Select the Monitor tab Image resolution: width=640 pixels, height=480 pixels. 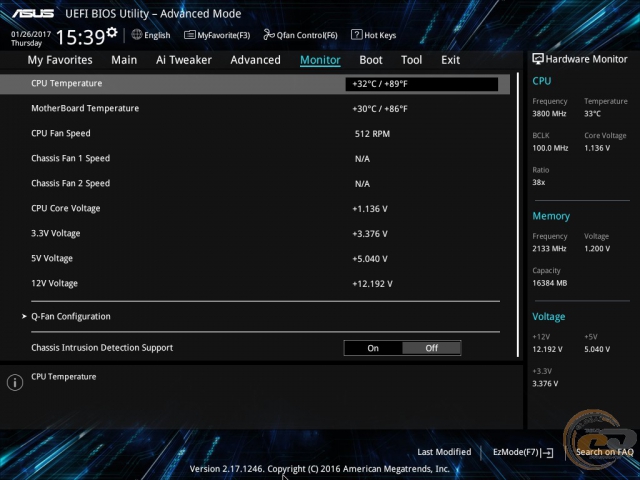[x=320, y=60]
